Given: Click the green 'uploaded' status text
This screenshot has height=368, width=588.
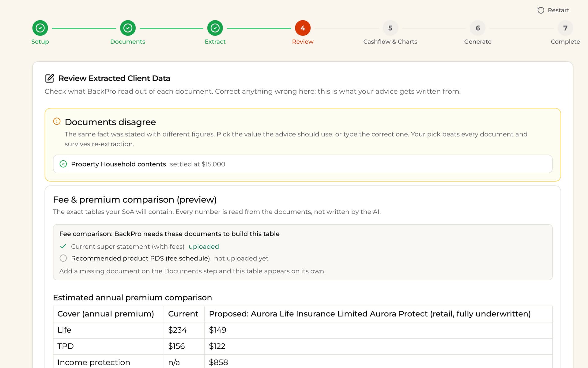Looking at the screenshot, I should click(x=204, y=247).
